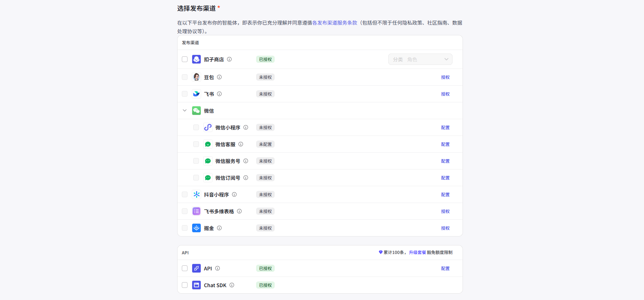Click the green 微信 logo icon
The height and width of the screenshot is (300, 644).
coord(196,111)
